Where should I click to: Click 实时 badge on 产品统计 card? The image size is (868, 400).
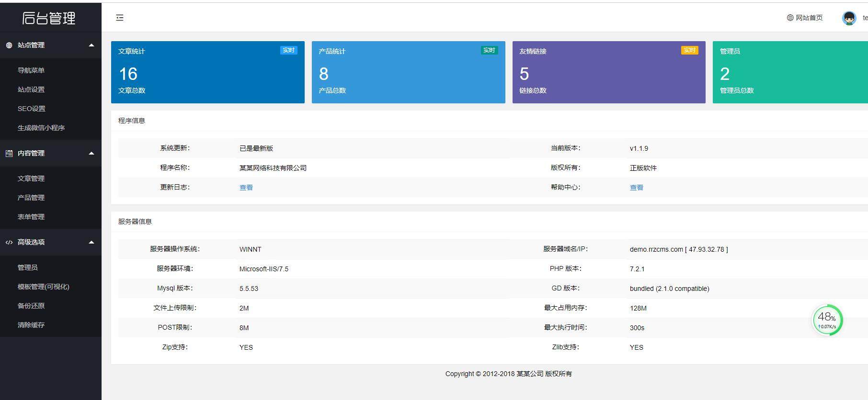[x=489, y=50]
